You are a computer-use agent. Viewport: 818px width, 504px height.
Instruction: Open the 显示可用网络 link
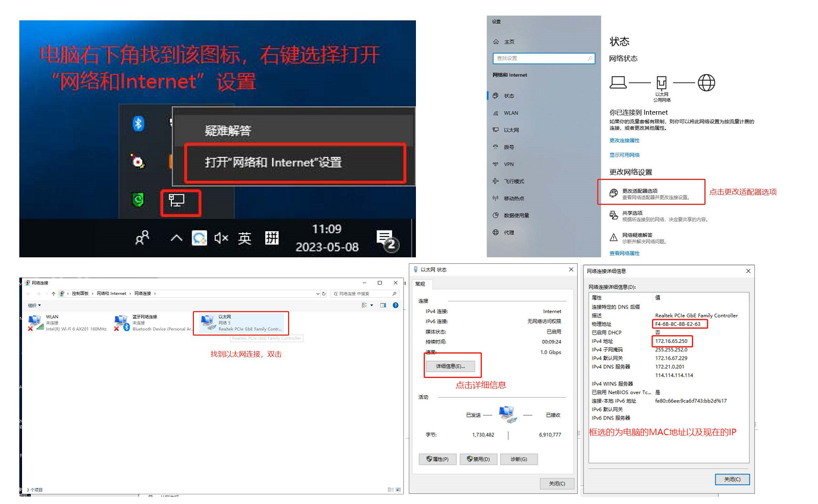pyautogui.click(x=625, y=155)
